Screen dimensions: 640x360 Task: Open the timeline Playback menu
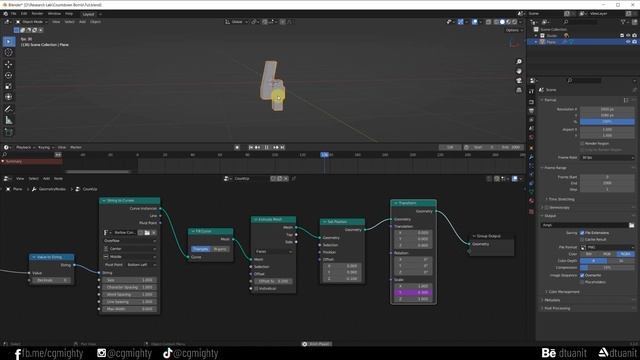25,147
